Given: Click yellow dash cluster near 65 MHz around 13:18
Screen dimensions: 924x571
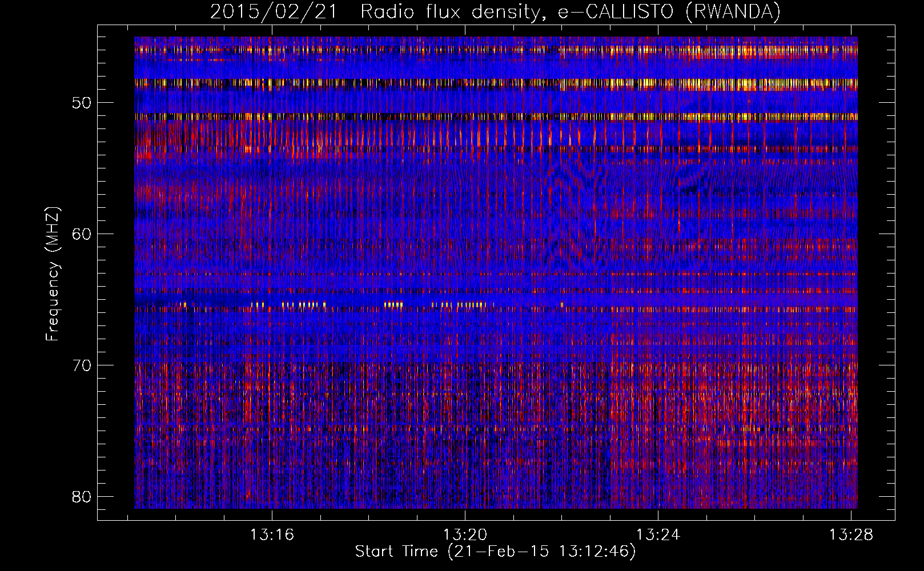Looking at the screenshot, I should 393,304.
